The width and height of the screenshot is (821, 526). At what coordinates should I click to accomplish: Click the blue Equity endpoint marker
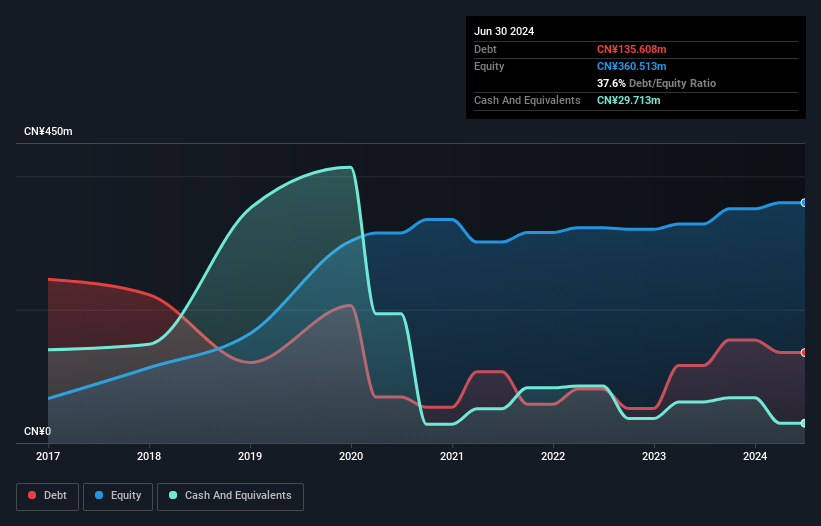point(804,203)
